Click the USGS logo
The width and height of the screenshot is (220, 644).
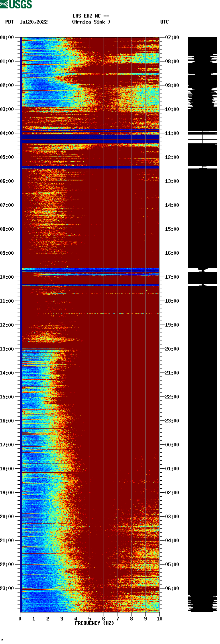pos(16,4)
